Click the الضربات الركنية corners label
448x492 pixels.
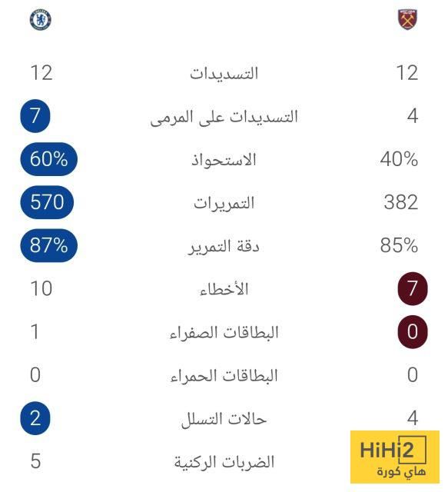[224, 462]
